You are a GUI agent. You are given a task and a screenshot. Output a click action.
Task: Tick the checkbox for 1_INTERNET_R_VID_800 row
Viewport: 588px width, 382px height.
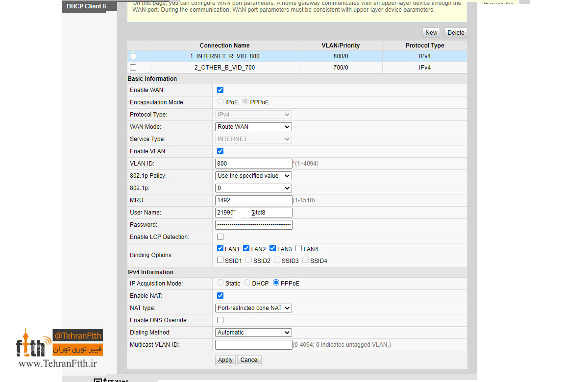133,56
